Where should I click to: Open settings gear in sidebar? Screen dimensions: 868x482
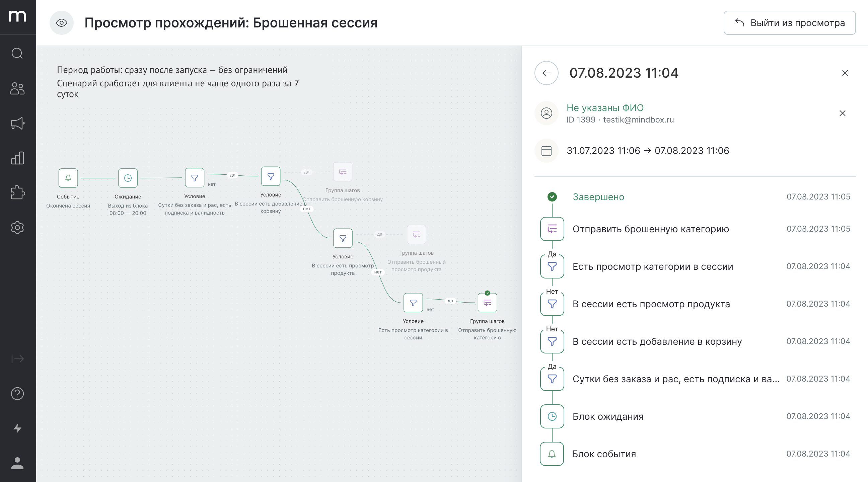click(x=17, y=228)
